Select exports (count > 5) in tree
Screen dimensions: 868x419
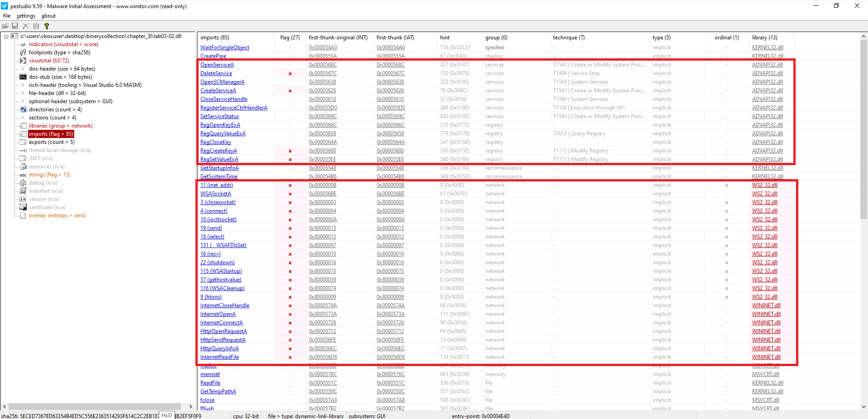[x=52, y=142]
